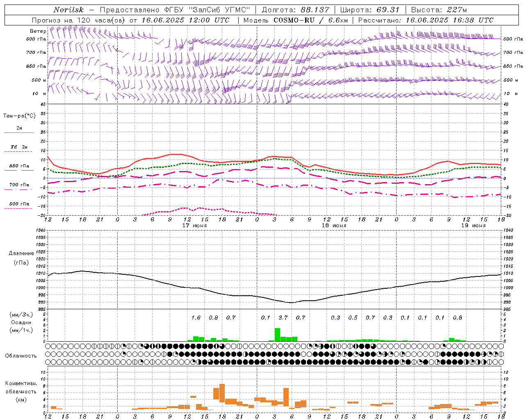This screenshot has height=420, width=525.
Task: Click the 'Облачность' cloud cover label
Action: pos(21,356)
